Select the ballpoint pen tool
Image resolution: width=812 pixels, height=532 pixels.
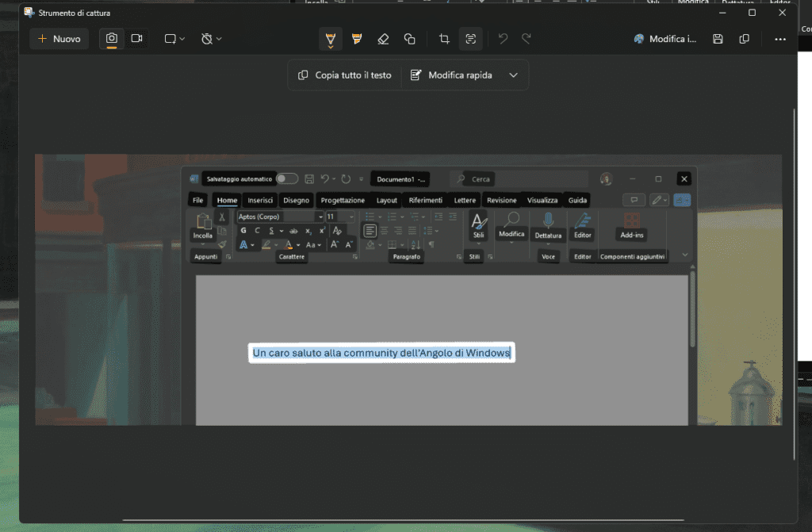tap(331, 39)
